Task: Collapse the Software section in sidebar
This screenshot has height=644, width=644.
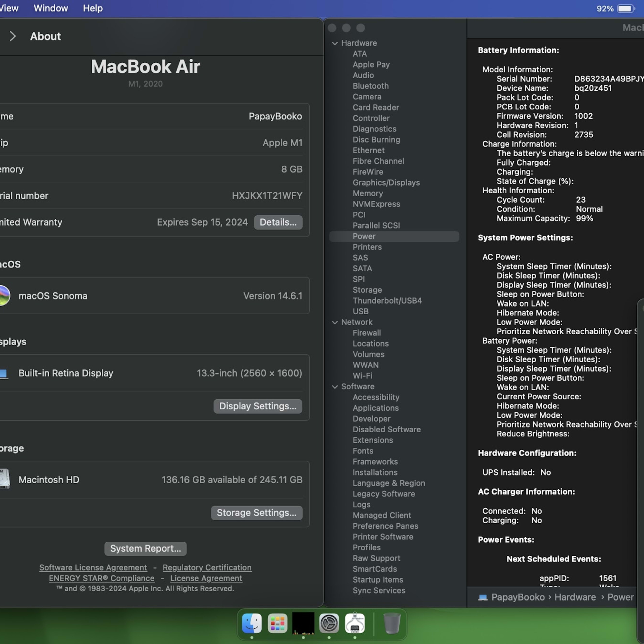Action: click(x=335, y=387)
